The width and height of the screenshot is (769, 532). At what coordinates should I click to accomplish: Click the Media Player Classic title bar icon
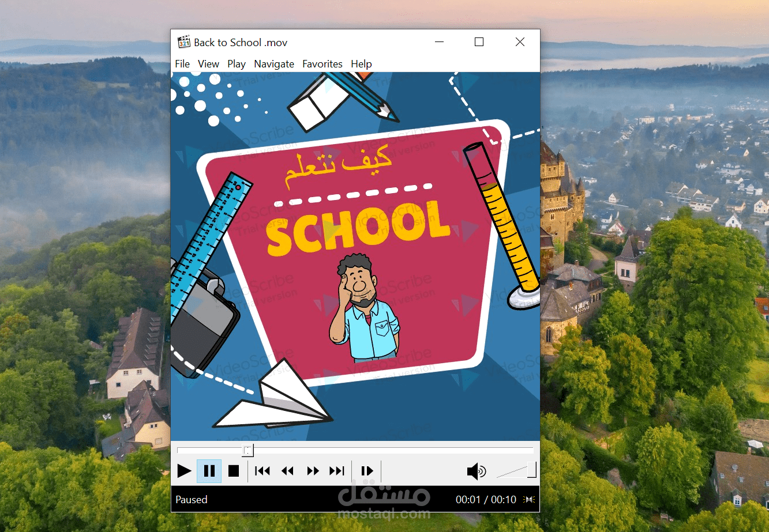183,42
